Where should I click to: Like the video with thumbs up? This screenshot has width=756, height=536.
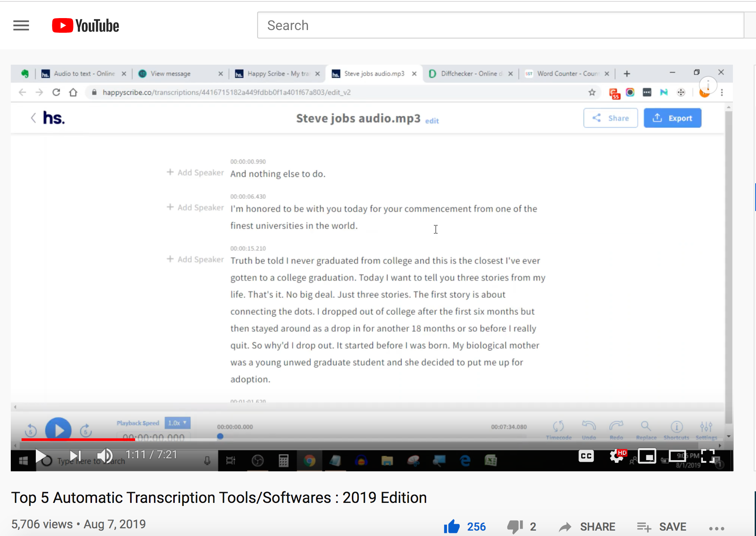pos(452,526)
